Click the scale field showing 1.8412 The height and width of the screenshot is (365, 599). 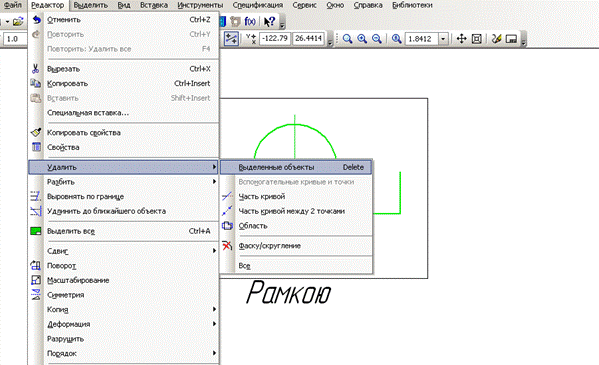tap(422, 39)
